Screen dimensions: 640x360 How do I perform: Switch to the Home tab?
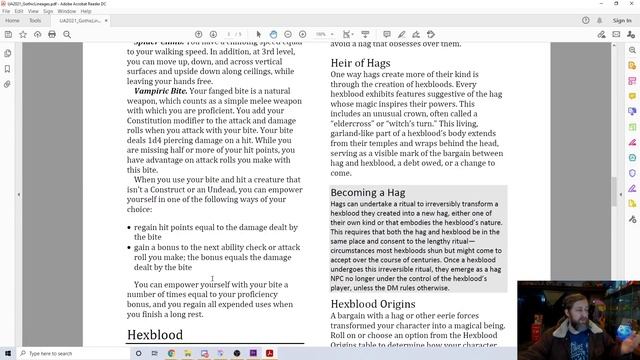(12, 20)
